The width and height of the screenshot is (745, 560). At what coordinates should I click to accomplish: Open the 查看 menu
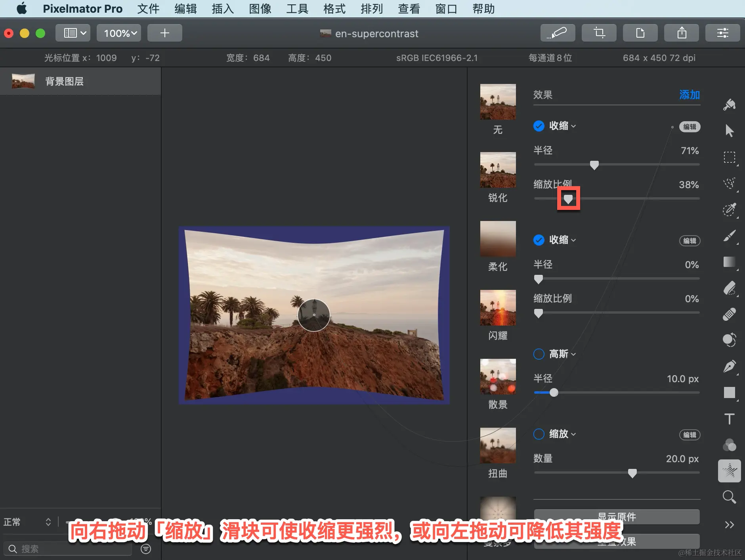point(409,9)
